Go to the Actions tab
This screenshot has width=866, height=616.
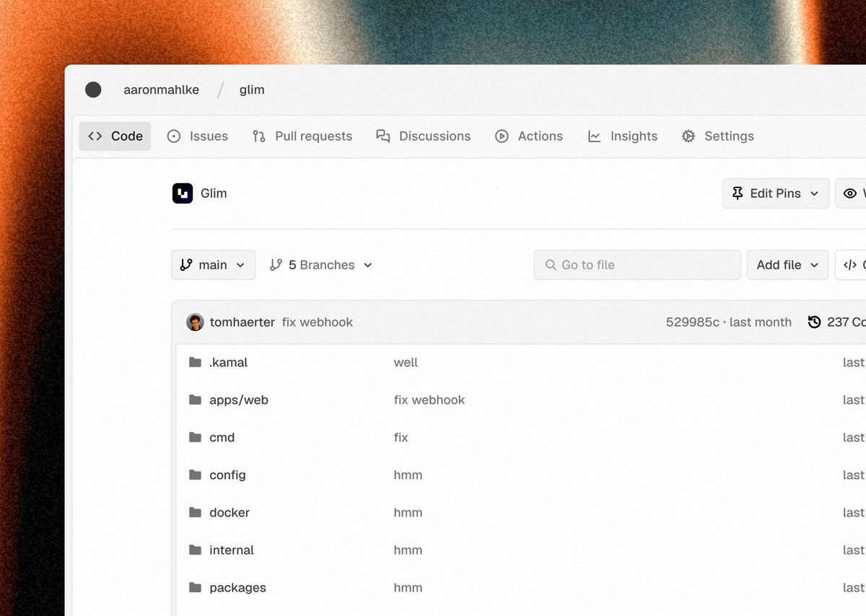(x=528, y=136)
